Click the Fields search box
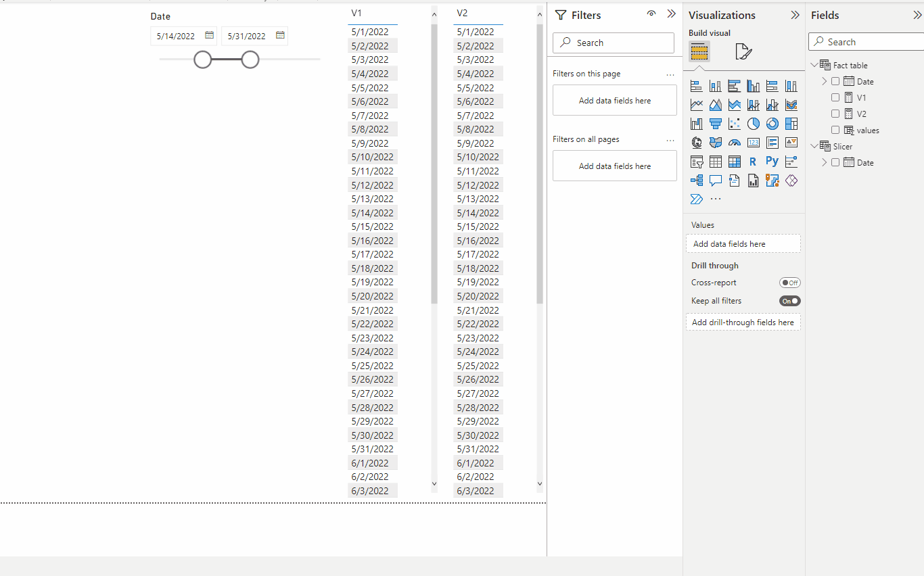Image resolution: width=924 pixels, height=576 pixels. coord(867,42)
